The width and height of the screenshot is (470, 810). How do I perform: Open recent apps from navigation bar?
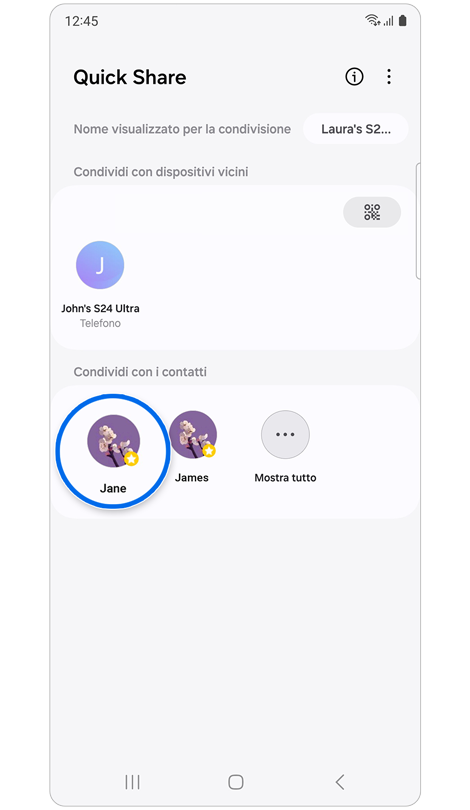[x=133, y=782]
